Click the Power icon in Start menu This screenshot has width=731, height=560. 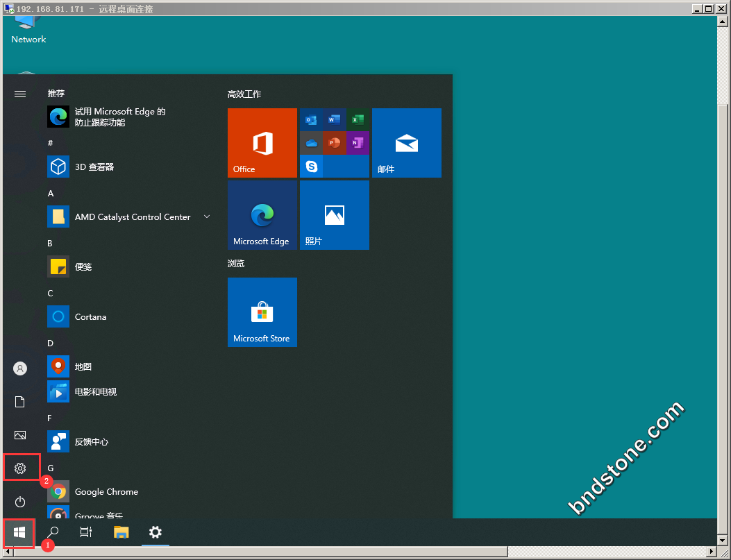20,502
